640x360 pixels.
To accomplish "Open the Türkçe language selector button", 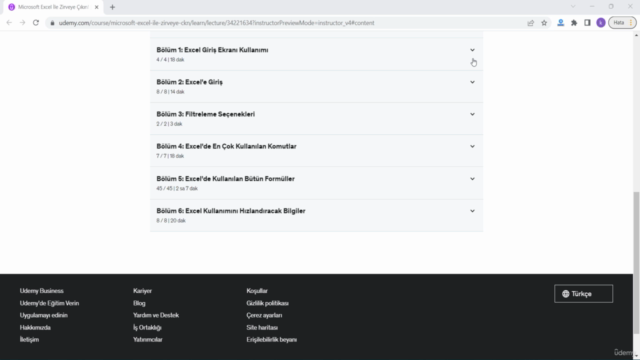I will 583,294.
